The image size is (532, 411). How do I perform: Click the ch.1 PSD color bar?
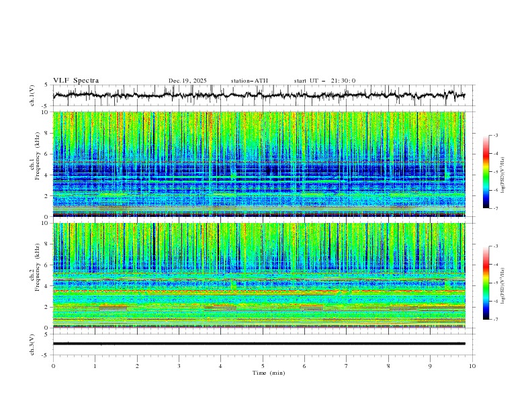pyautogui.click(x=486, y=172)
